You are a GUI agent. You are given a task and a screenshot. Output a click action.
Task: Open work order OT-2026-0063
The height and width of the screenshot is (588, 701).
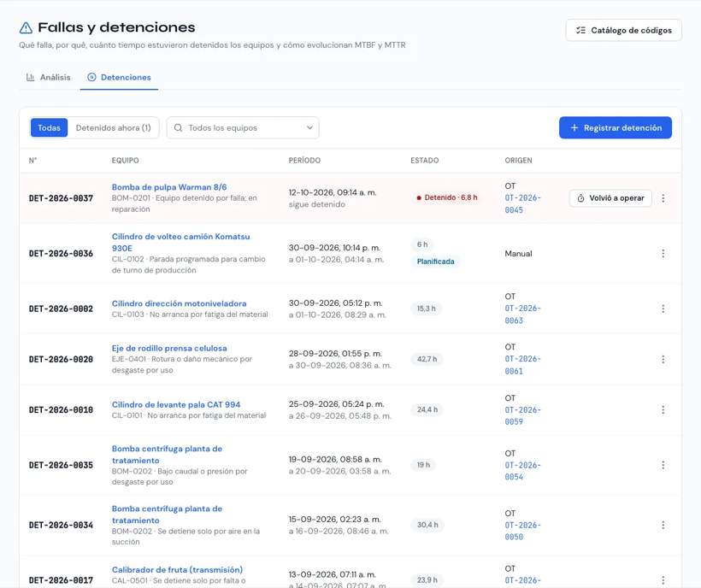tap(522, 315)
